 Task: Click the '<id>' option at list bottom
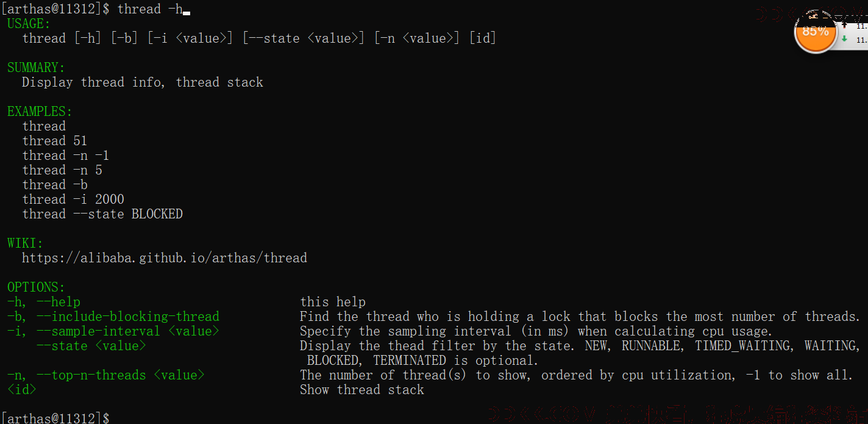click(22, 390)
